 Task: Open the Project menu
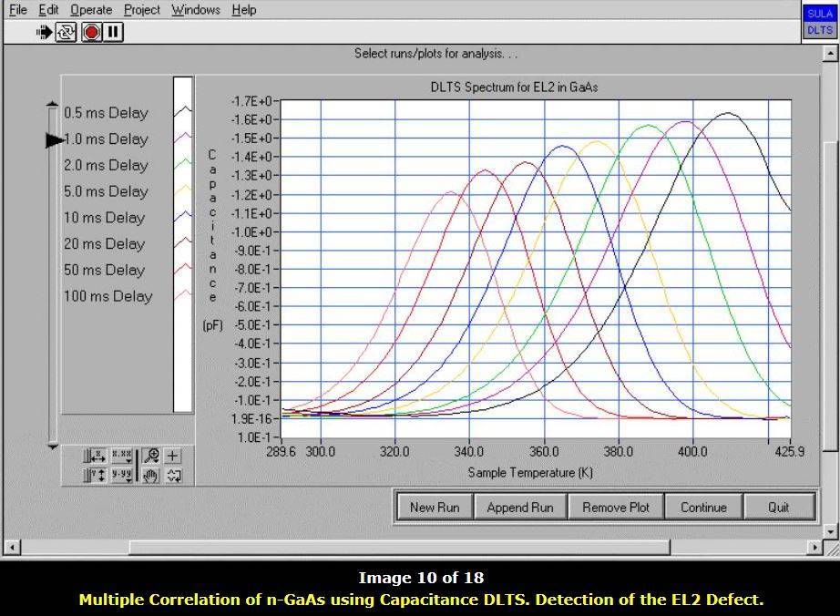142,10
